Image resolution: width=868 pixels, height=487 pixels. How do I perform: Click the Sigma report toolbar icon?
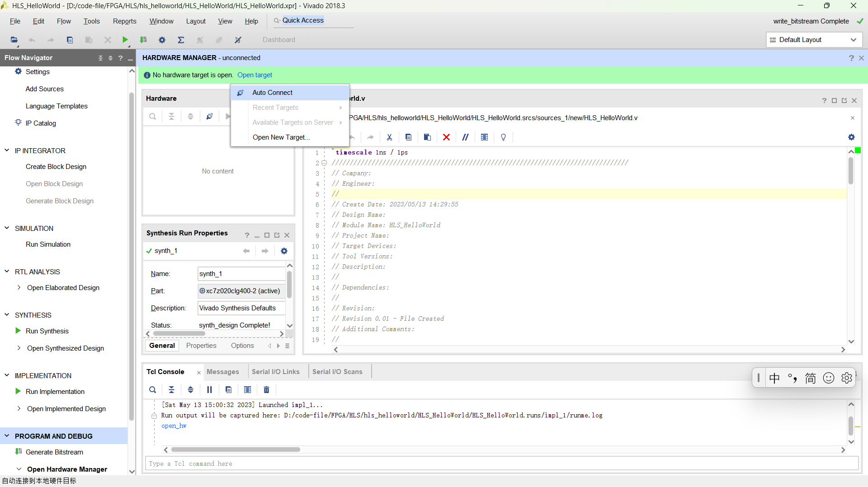click(181, 40)
